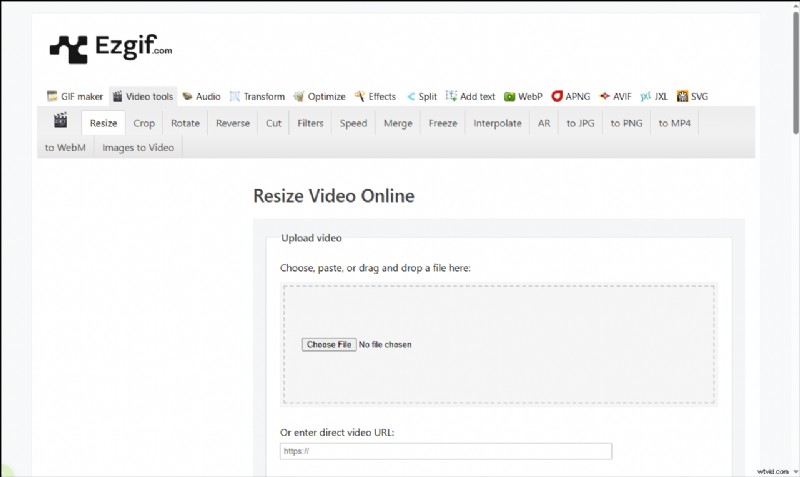Switch to the Freeze tab
The image size is (800, 477).
pyautogui.click(x=443, y=123)
